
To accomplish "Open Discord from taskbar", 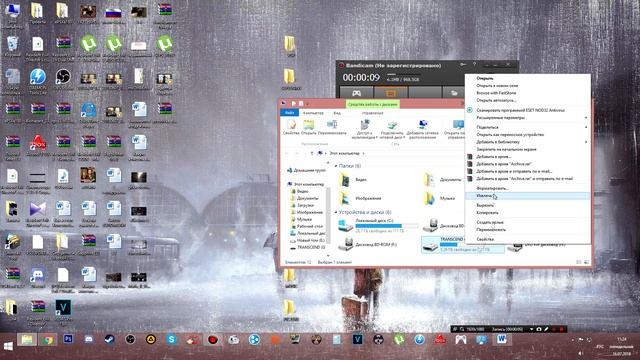I will [89, 339].
